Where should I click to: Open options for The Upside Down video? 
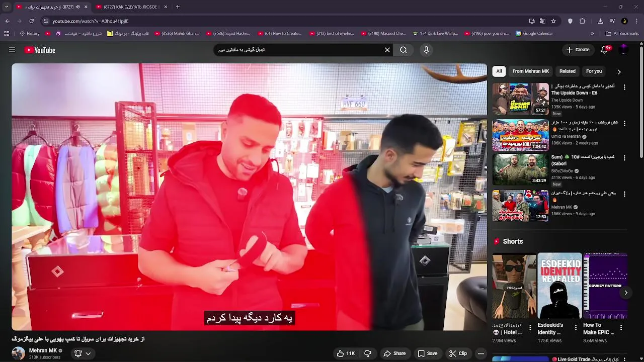click(x=624, y=87)
